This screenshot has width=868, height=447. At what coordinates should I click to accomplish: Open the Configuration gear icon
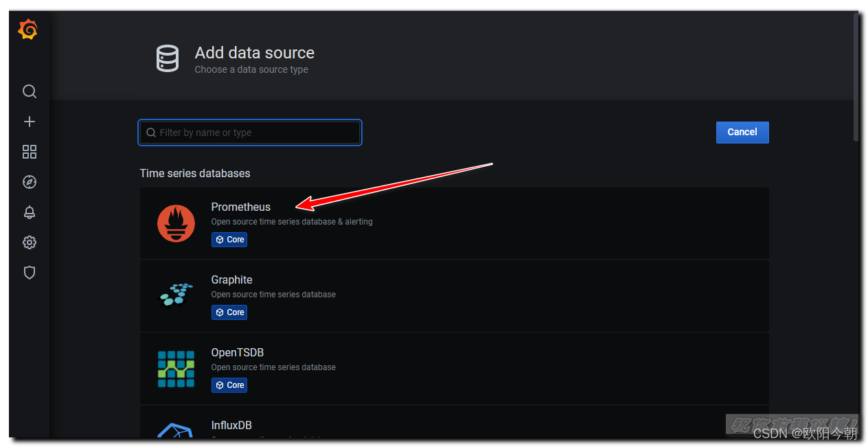(x=30, y=242)
